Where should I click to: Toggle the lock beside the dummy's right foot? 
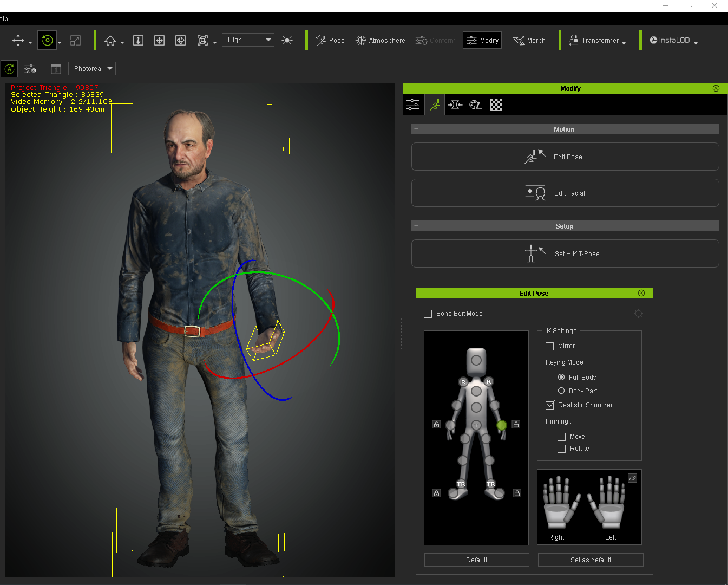pos(436,493)
